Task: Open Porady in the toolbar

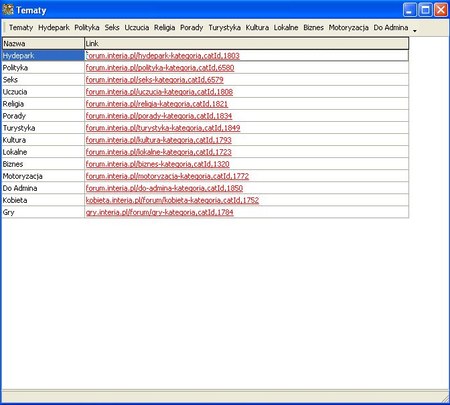Action: (192, 28)
